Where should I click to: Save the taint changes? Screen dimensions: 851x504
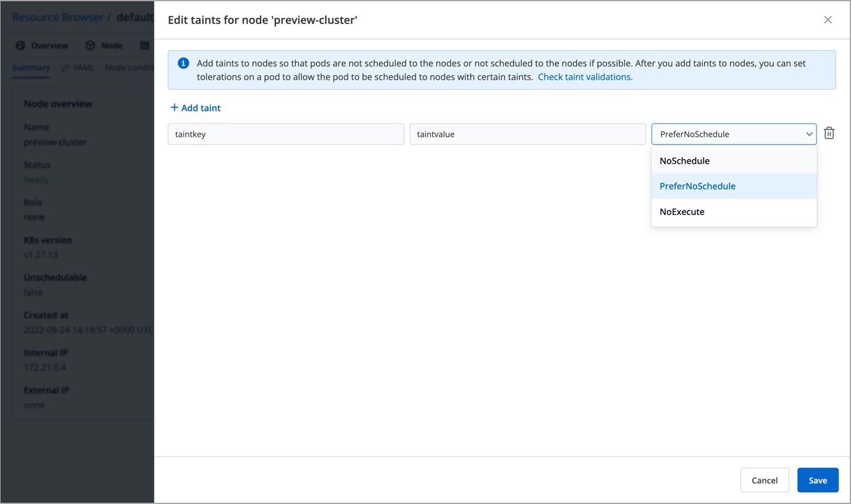click(x=817, y=480)
